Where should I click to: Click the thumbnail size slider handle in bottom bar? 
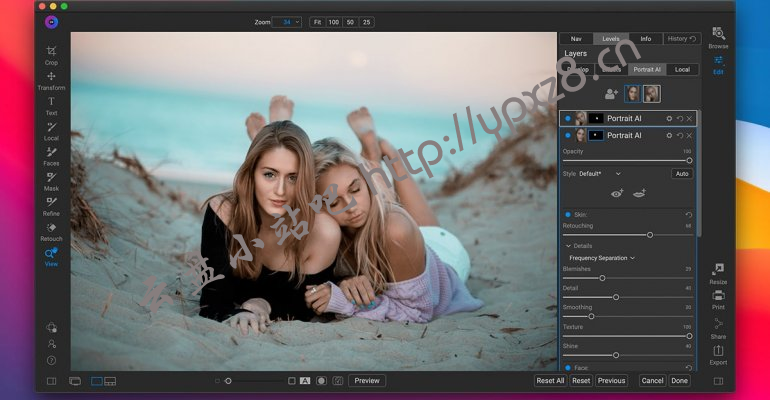(x=228, y=381)
